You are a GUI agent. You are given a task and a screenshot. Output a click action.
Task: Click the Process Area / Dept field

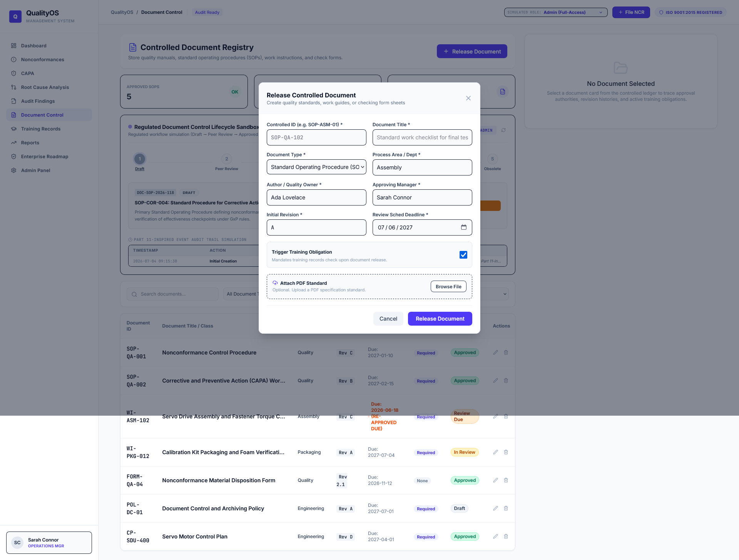(422, 167)
